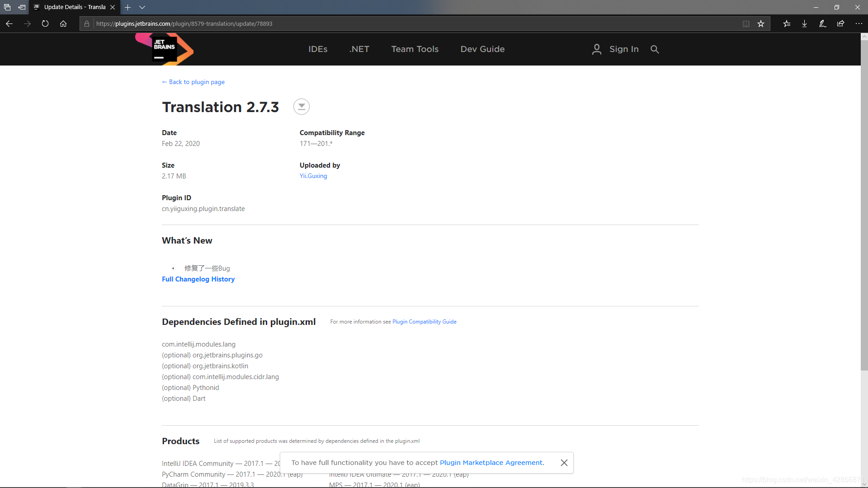
Task: Open the site search magnifier icon
Action: click(x=655, y=49)
